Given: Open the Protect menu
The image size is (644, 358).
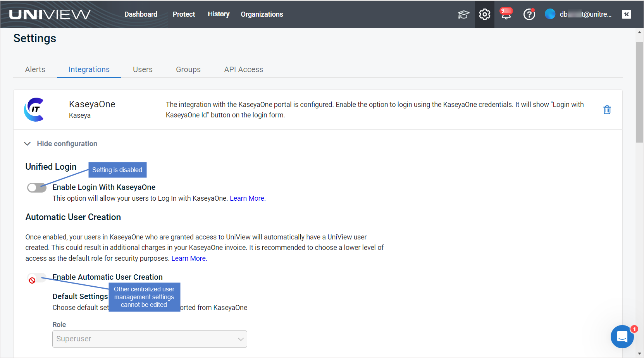Looking at the screenshot, I should (184, 14).
